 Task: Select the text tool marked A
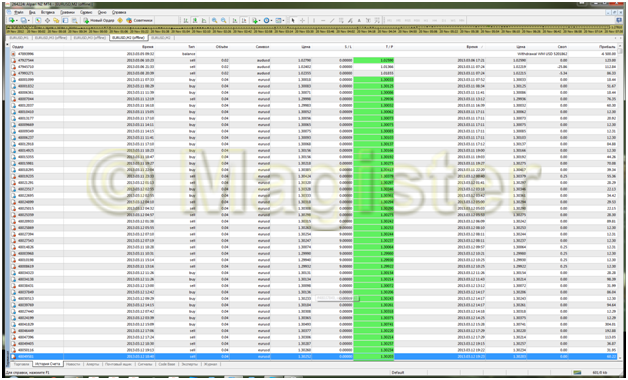point(359,20)
